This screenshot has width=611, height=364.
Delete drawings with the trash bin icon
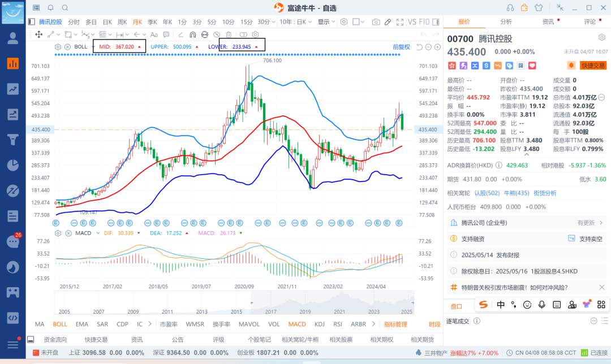(229, 34)
